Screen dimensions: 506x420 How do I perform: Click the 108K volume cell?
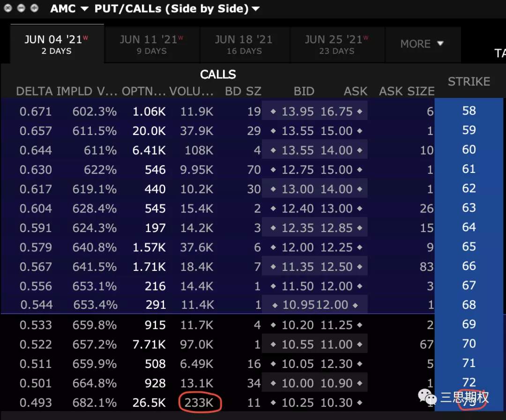199,150
